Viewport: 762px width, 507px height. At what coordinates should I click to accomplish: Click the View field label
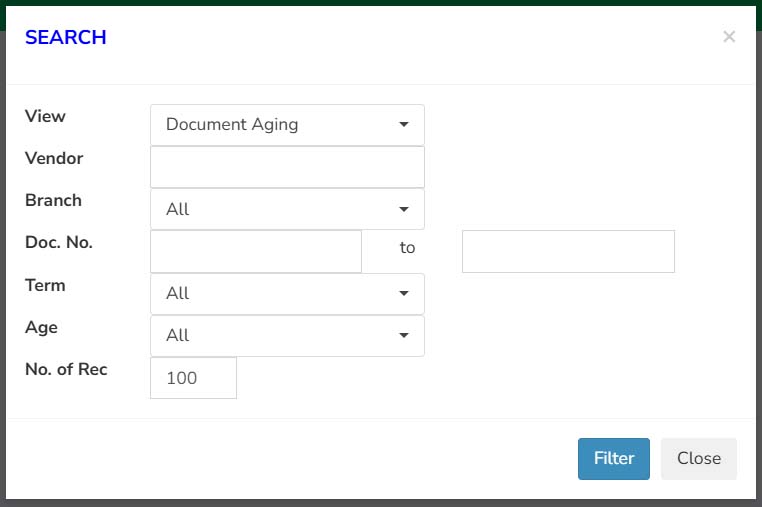click(x=45, y=116)
